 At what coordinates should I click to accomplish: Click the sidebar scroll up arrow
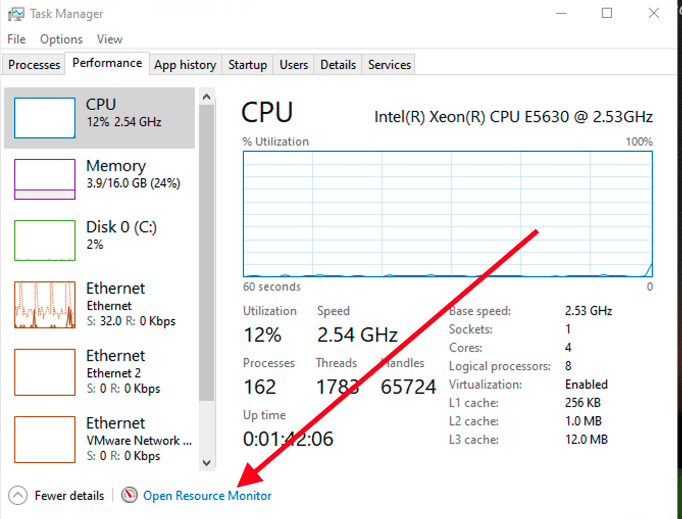(x=207, y=97)
